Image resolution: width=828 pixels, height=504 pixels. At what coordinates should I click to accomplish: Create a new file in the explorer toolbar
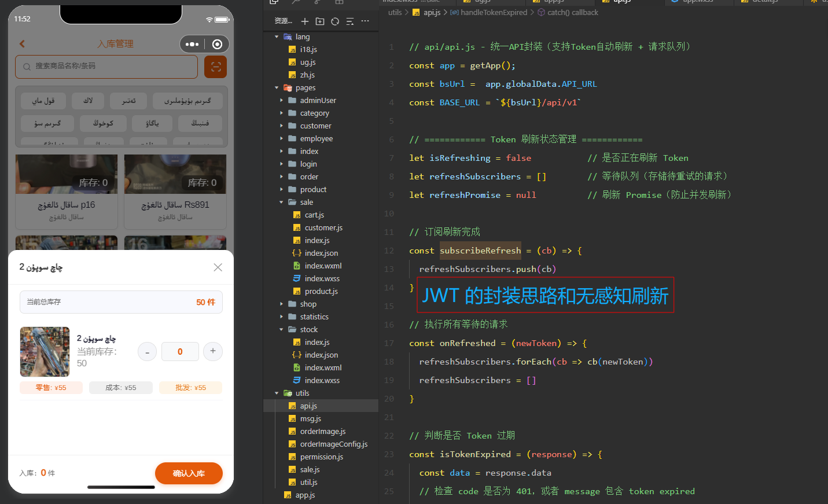tap(305, 21)
